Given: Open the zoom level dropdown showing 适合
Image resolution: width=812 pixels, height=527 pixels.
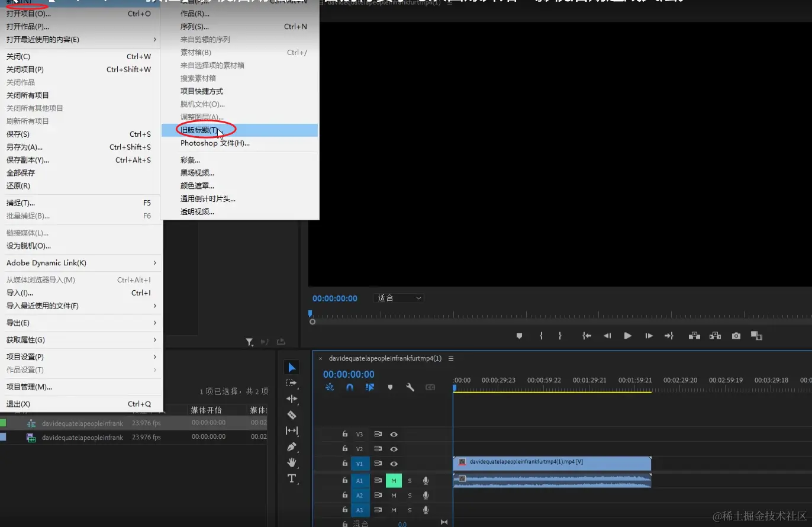Looking at the screenshot, I should pos(398,298).
